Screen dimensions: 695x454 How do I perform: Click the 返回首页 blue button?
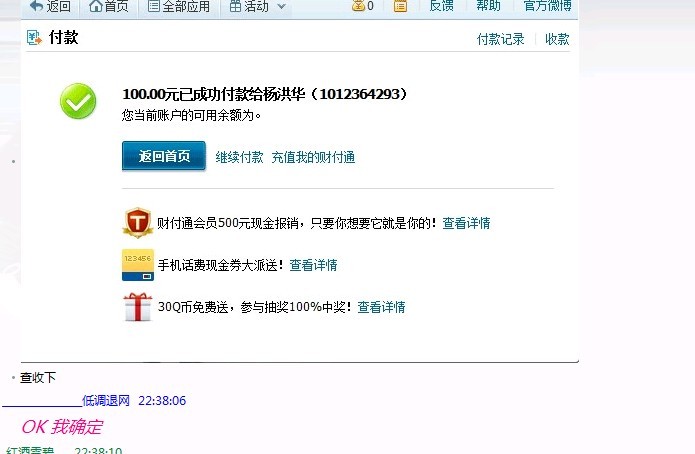point(164,156)
